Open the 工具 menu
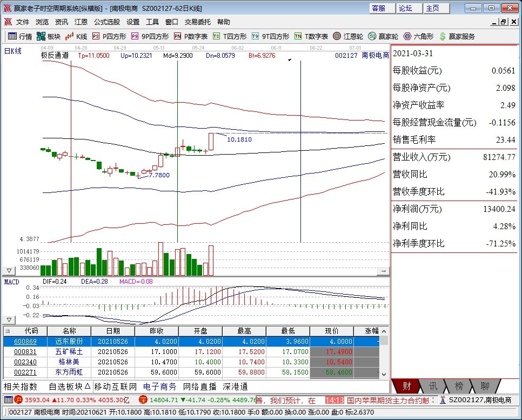Screen dimensions: 522x420 (x=152, y=22)
